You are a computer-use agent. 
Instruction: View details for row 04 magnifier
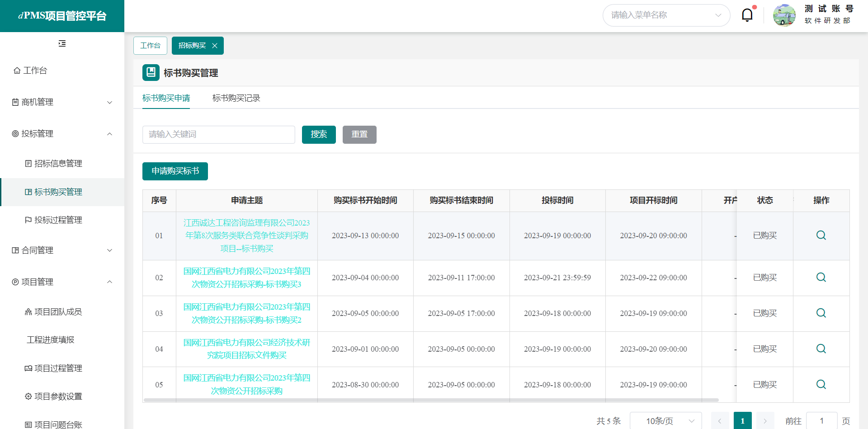(x=821, y=349)
